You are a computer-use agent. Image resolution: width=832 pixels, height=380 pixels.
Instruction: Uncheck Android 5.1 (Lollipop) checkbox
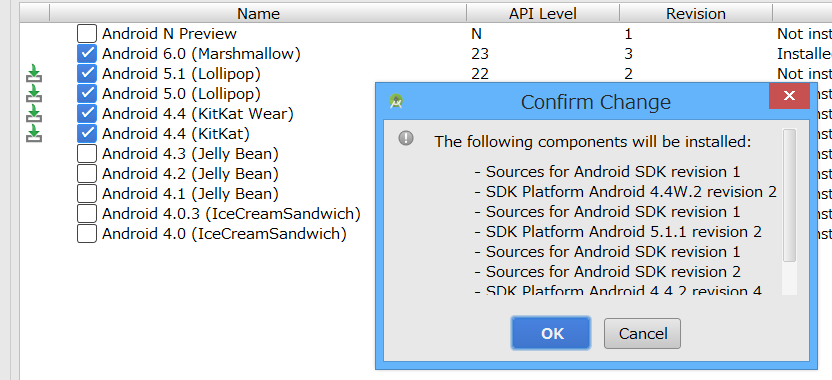tap(86, 73)
